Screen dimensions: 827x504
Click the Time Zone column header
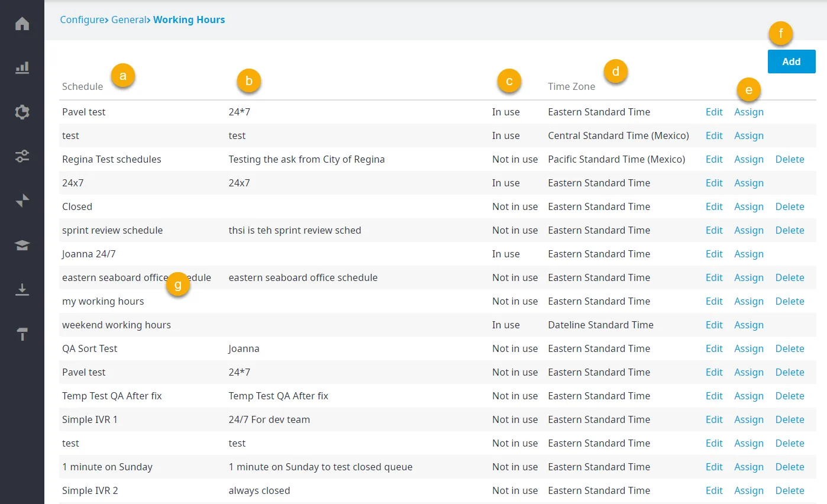click(571, 86)
